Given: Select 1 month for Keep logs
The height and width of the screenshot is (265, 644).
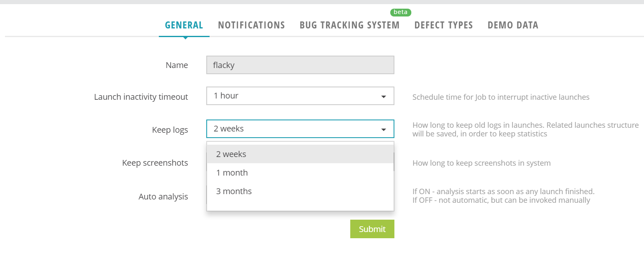Looking at the screenshot, I should pyautogui.click(x=232, y=172).
